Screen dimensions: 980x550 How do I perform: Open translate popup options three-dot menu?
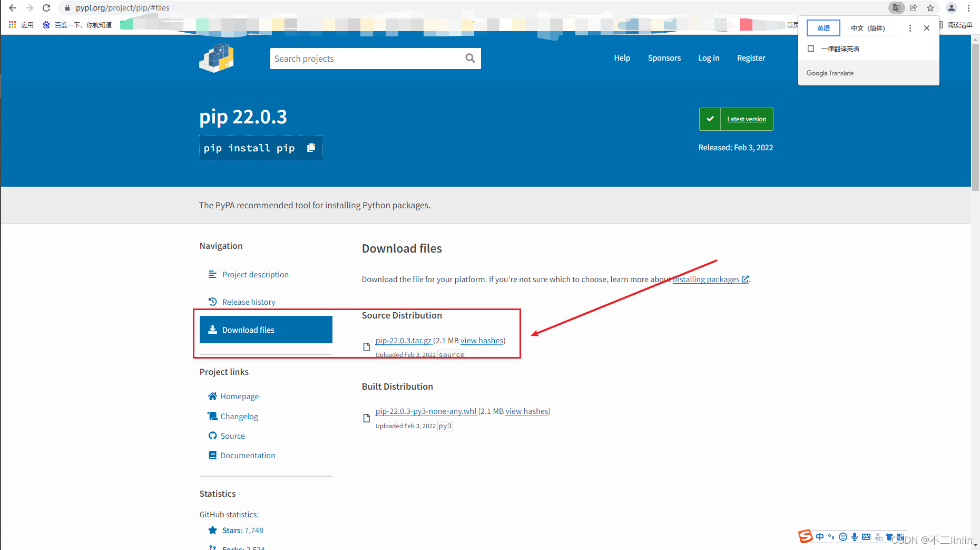910,28
